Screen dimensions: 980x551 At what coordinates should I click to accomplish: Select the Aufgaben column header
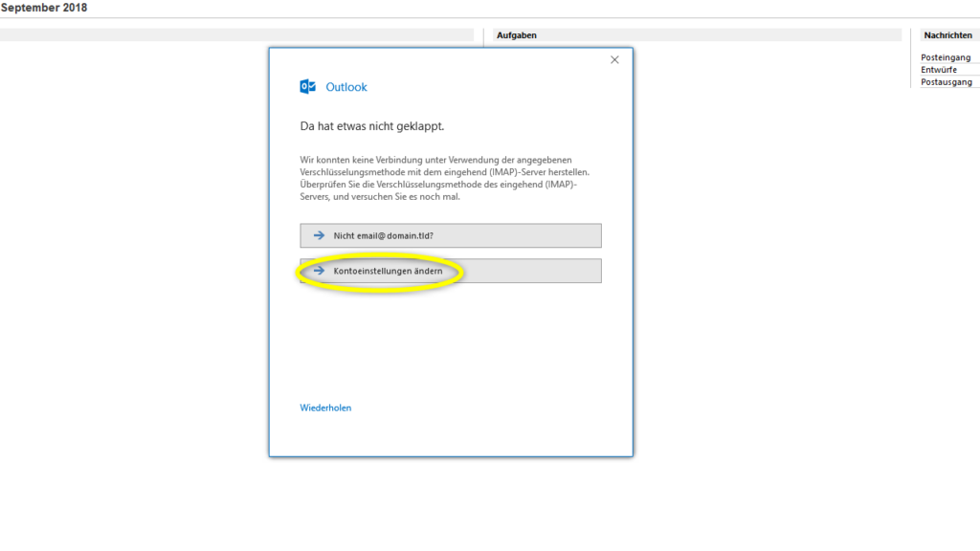pos(517,34)
